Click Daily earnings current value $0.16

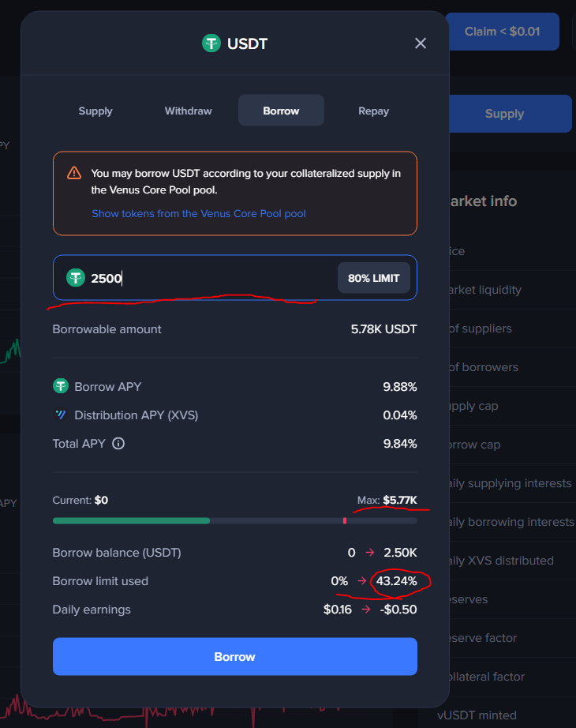pos(338,609)
